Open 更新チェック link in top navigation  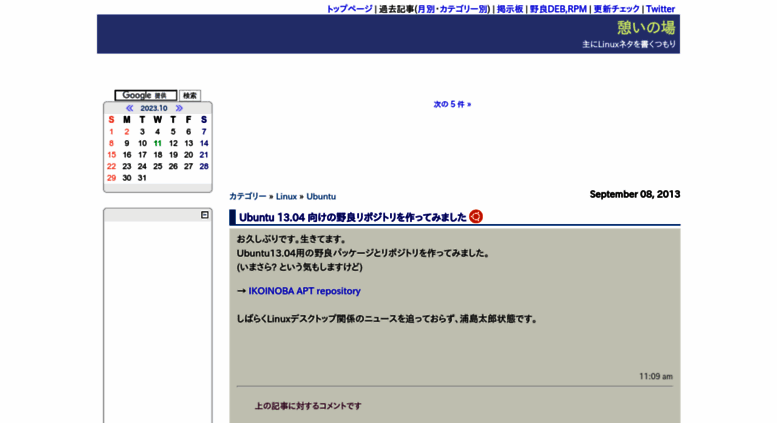(x=616, y=9)
